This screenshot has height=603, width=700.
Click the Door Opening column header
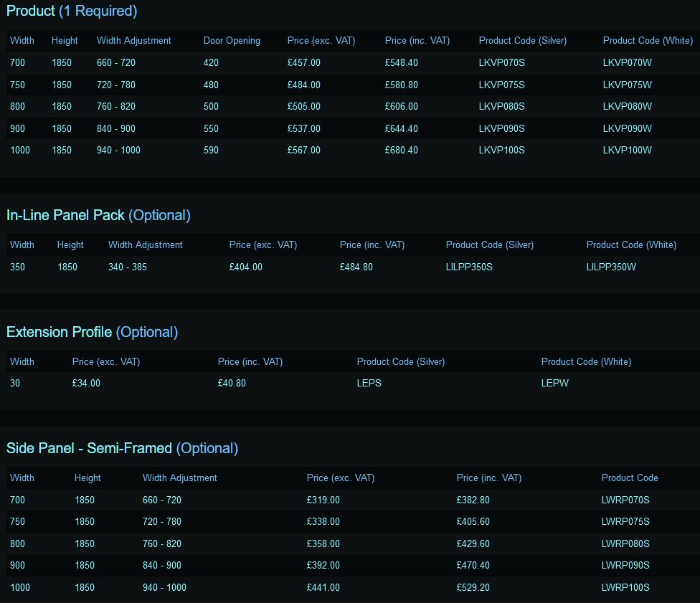(232, 41)
